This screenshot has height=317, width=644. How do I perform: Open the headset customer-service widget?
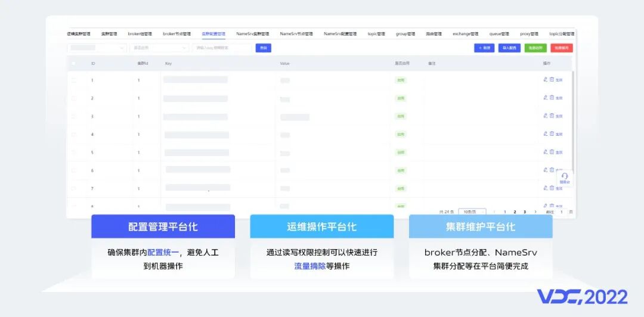[565, 178]
